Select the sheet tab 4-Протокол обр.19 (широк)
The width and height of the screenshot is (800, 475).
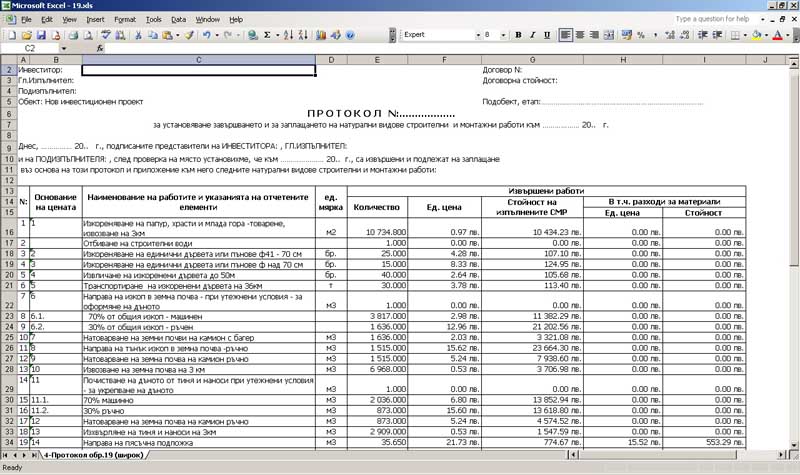(93, 455)
